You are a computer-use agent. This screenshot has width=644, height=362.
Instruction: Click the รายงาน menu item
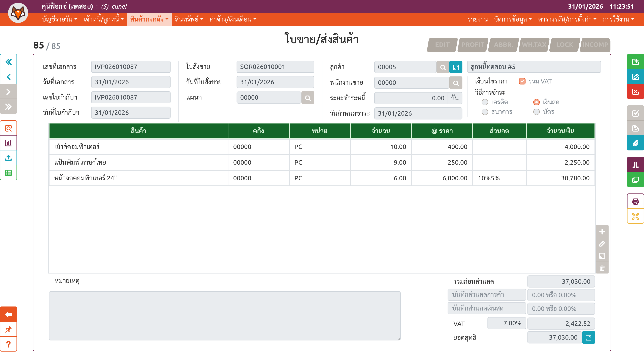pos(478,19)
